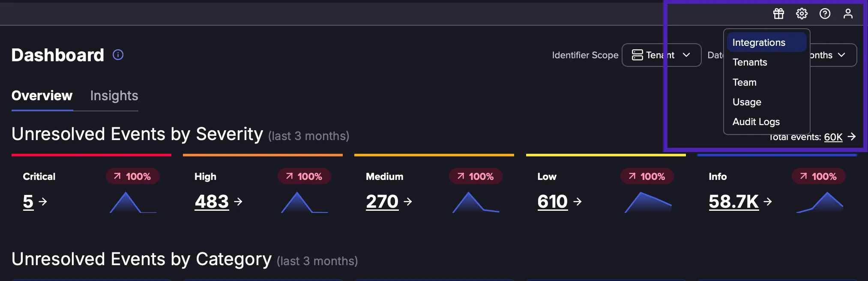
Task: Click the 100% trend badge on High
Action: click(x=304, y=176)
